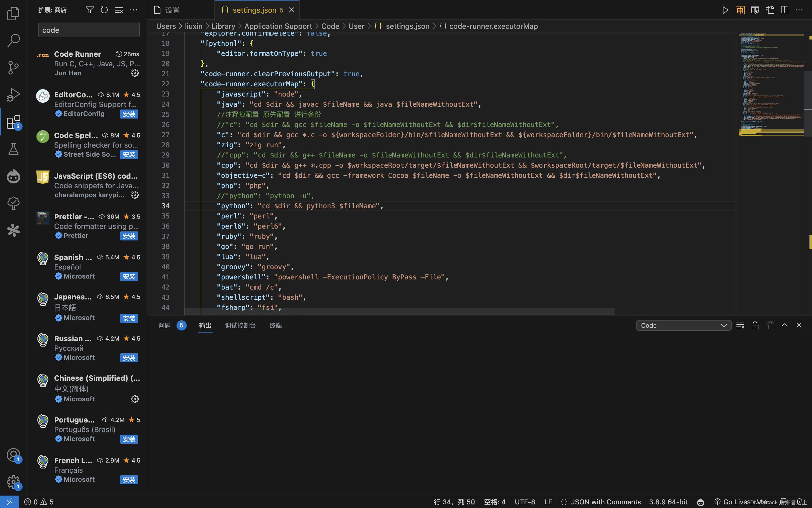This screenshot has width=812, height=508.
Task: Open the Run and Debug view
Action: click(14, 95)
